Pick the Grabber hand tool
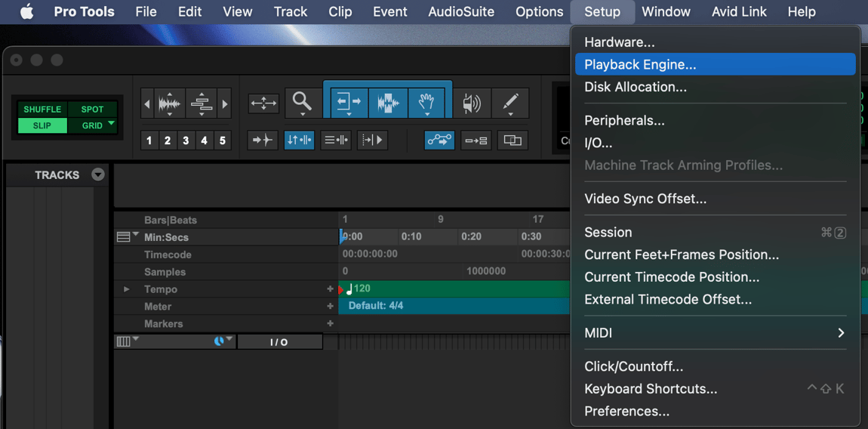 tap(426, 102)
